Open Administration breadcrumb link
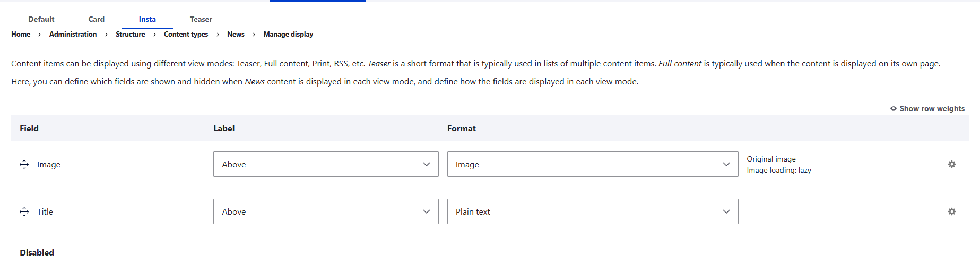The image size is (980, 280). 73,34
